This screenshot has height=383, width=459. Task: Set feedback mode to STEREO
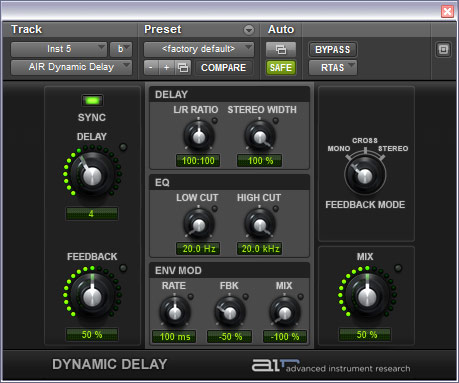[393, 149]
